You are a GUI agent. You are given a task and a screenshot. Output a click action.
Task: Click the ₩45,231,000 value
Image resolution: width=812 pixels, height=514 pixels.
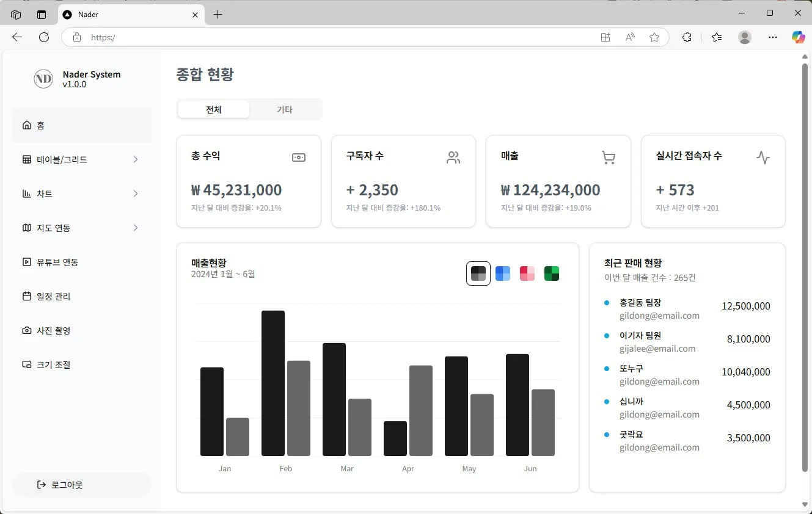pos(236,190)
